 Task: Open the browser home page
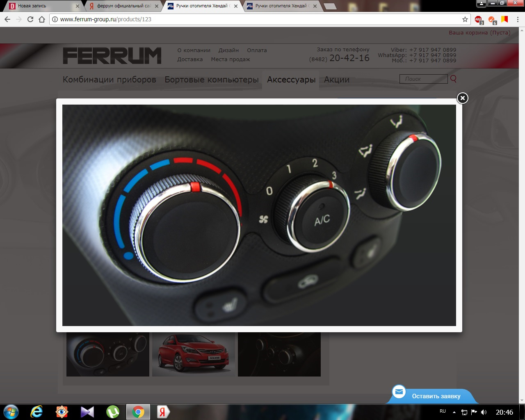(42, 19)
